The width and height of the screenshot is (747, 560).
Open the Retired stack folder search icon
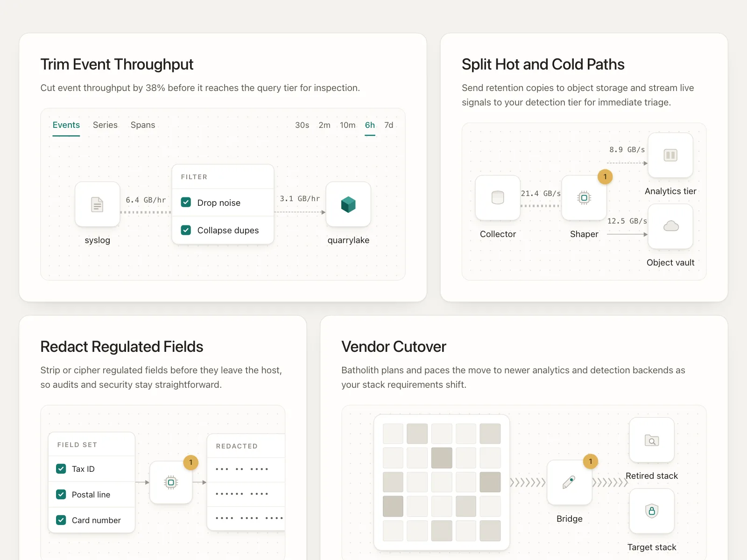(652, 440)
